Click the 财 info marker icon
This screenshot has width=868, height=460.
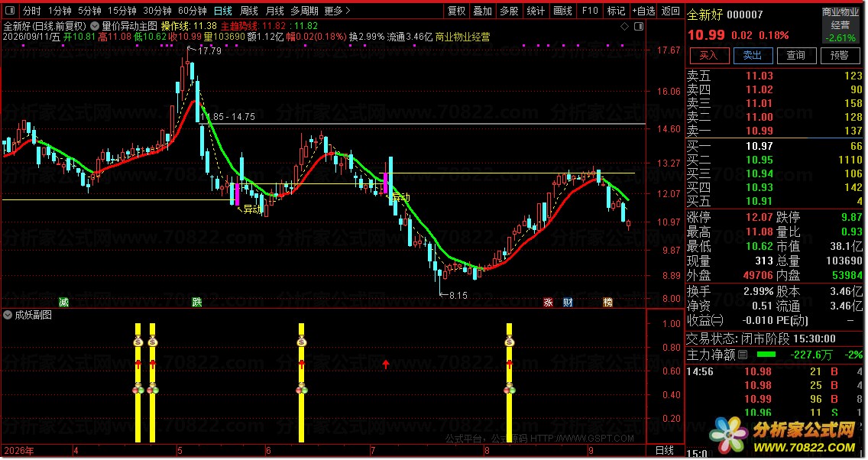click(x=568, y=303)
